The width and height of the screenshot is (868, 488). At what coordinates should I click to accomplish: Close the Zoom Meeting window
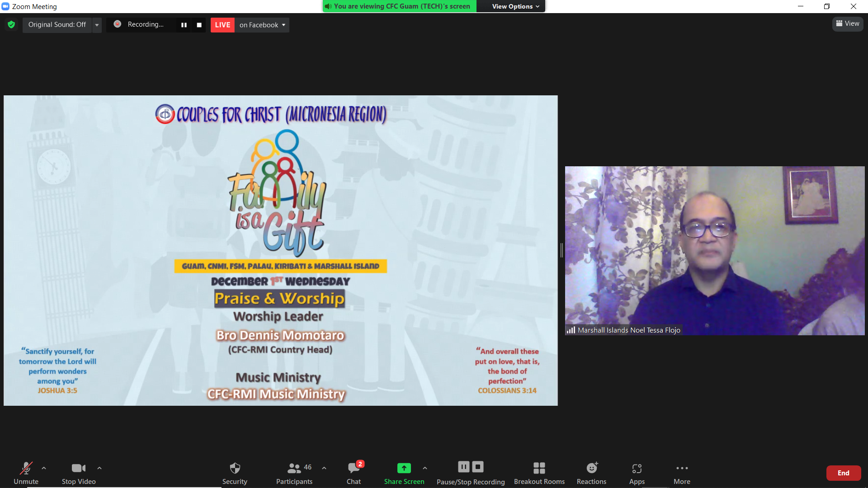(854, 6)
